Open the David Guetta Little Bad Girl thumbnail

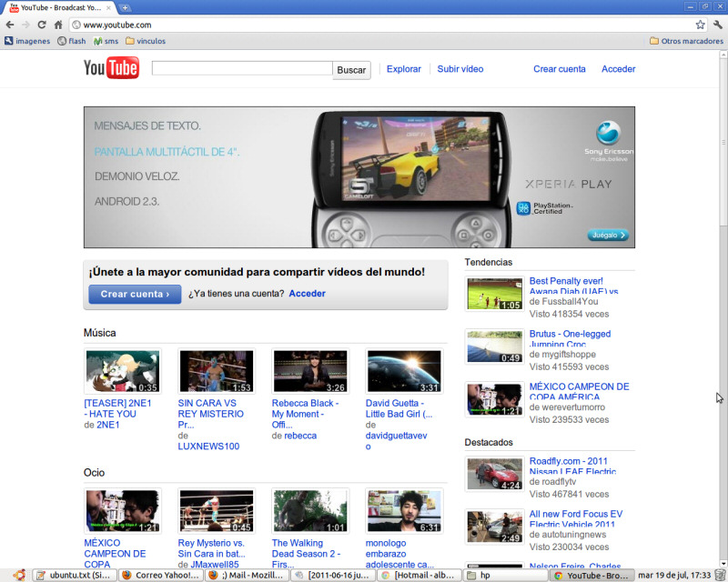[x=404, y=371]
